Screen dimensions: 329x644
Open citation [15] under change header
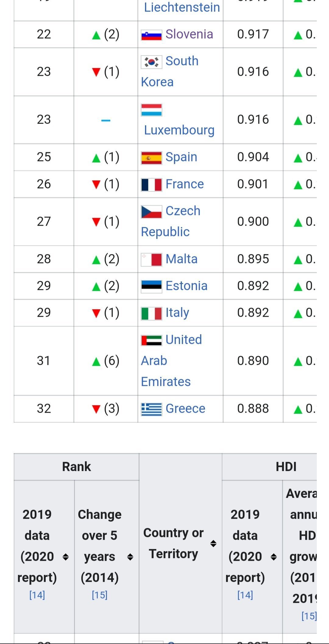coord(100,595)
